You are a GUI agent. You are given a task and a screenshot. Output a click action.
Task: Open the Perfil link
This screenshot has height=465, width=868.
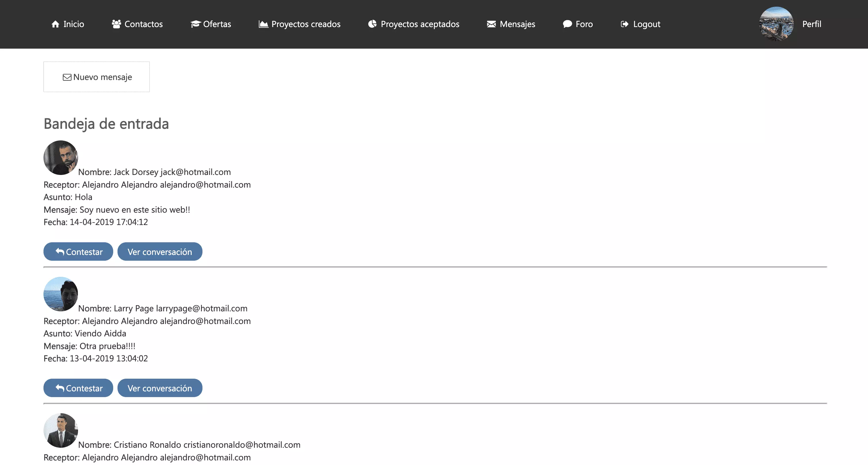[x=812, y=24]
